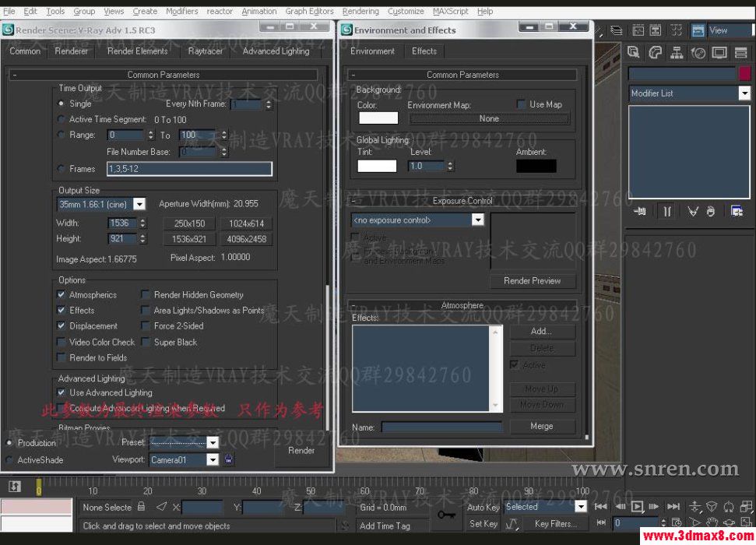The width and height of the screenshot is (756, 545).
Task: Click the large key Set Keys icon
Action: (446, 515)
